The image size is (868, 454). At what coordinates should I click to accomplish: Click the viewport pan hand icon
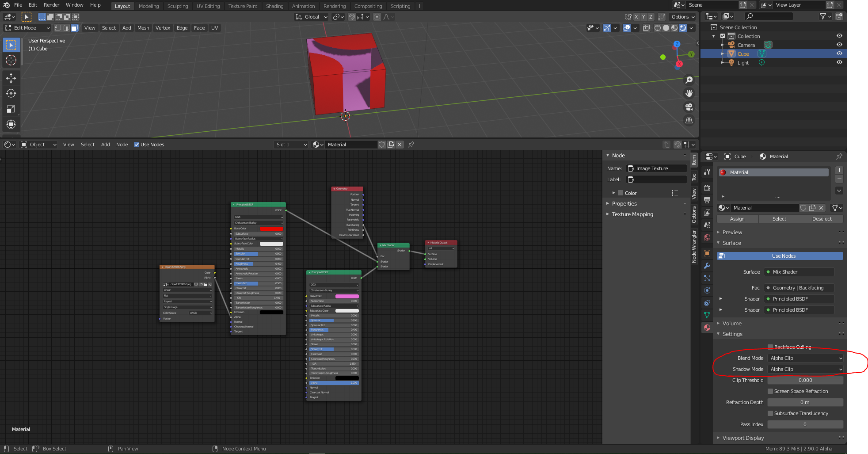click(x=689, y=93)
